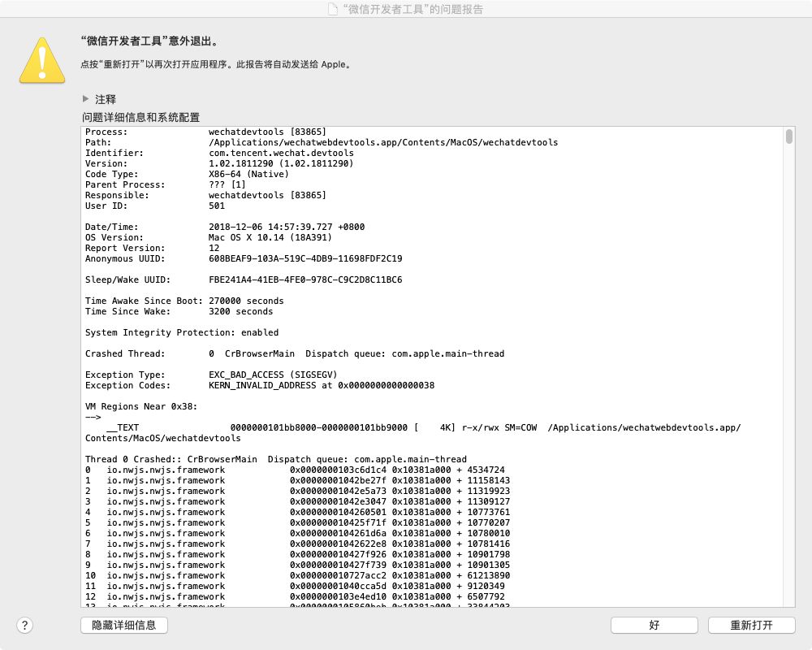Viewport: 812px width, 650px height.
Task: Click stack frame 1 with offset 11158143
Action: pos(297,480)
